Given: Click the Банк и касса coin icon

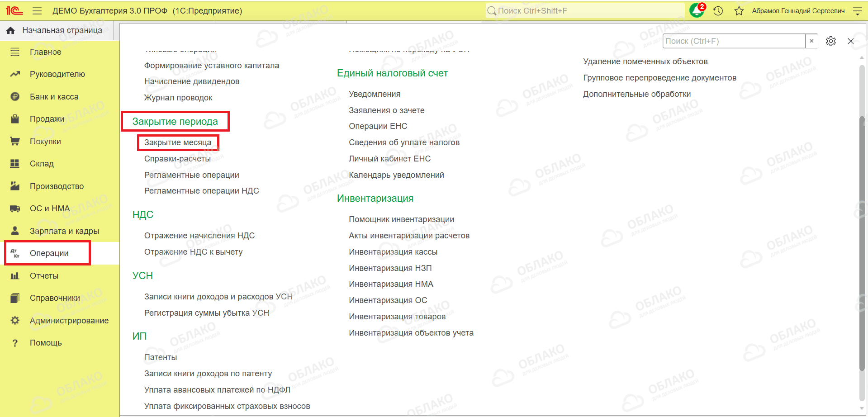Looking at the screenshot, I should 15,96.
